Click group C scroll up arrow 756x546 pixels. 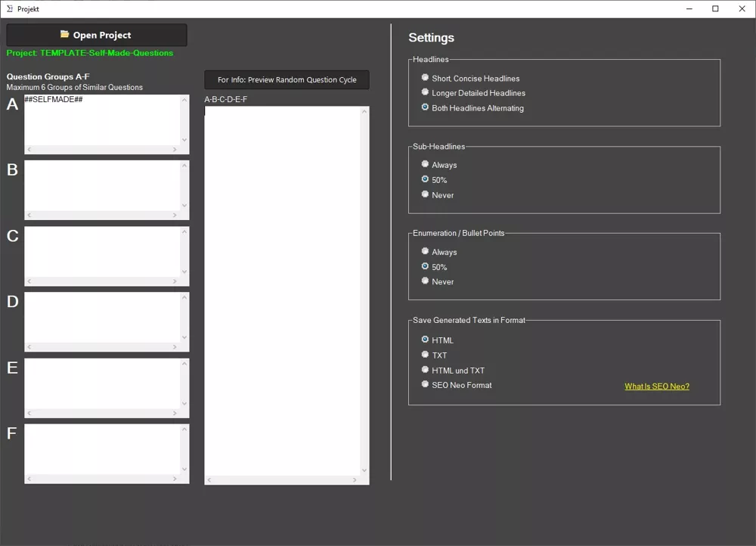click(184, 231)
